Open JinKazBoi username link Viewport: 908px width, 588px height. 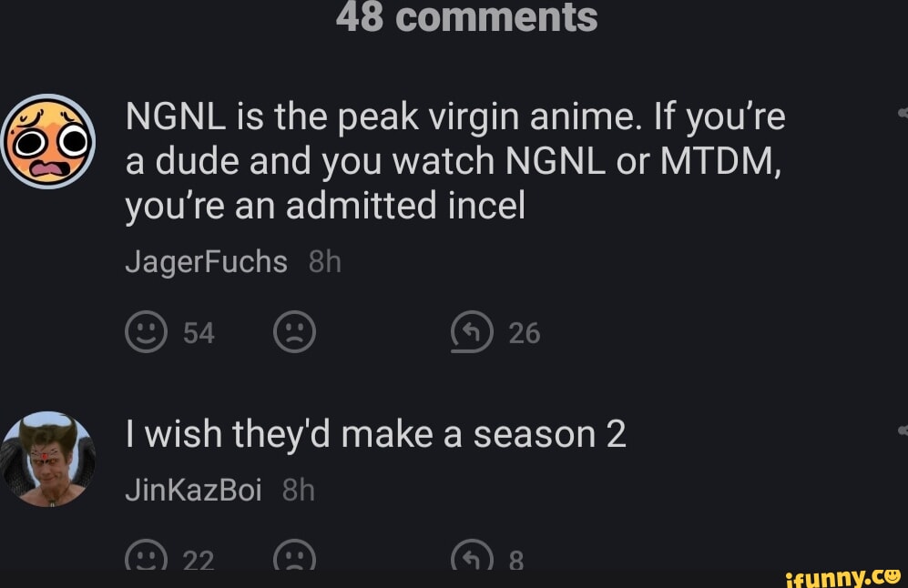point(194,490)
